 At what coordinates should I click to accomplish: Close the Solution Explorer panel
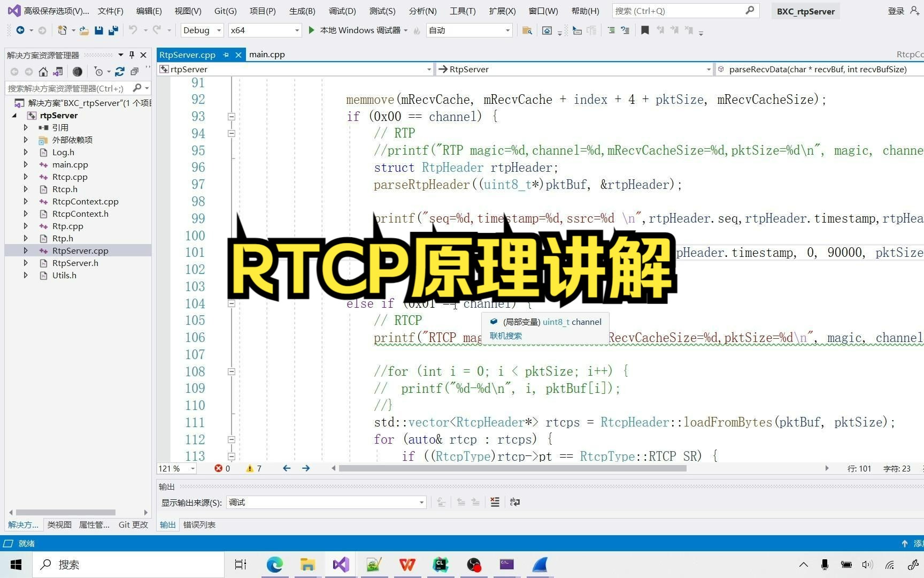(x=143, y=55)
